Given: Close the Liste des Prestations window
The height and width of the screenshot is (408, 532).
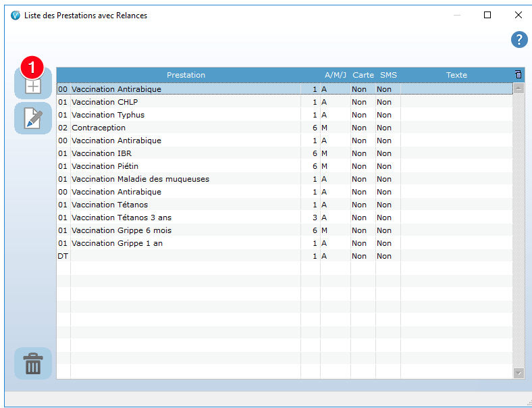Looking at the screenshot, I should point(518,15).
